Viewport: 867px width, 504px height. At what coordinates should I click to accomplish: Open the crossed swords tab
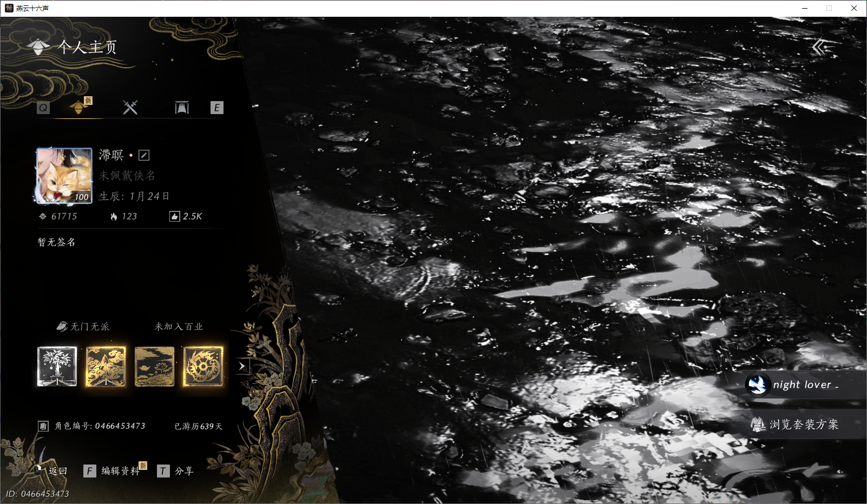pyautogui.click(x=130, y=107)
